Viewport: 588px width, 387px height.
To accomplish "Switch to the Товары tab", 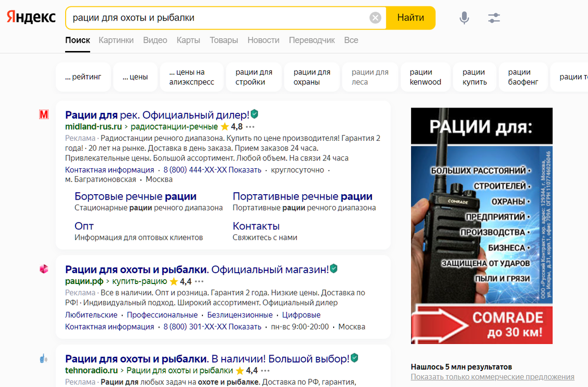I will tap(224, 40).
